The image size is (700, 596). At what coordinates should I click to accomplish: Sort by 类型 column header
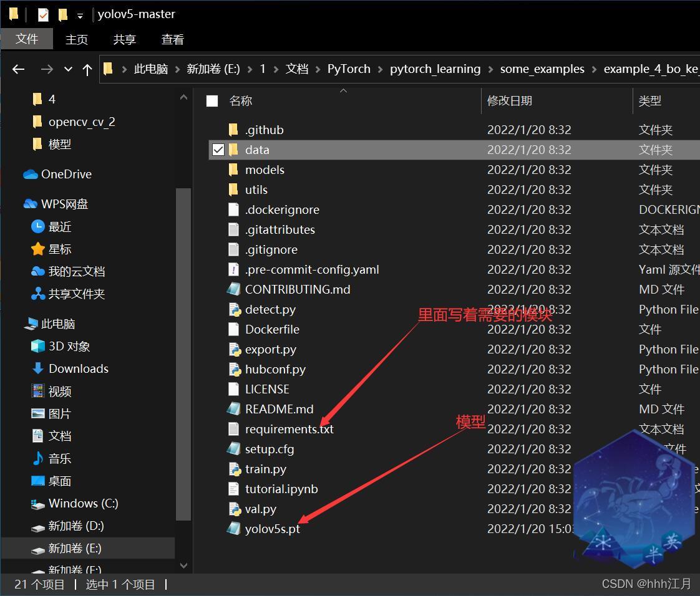(x=649, y=101)
